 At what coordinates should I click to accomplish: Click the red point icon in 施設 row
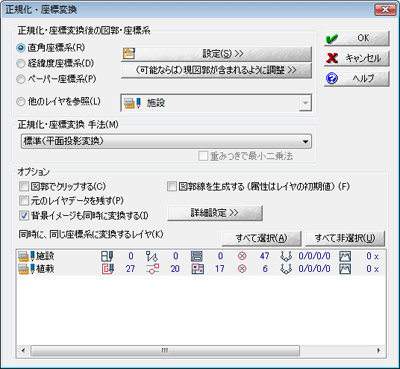click(x=242, y=256)
